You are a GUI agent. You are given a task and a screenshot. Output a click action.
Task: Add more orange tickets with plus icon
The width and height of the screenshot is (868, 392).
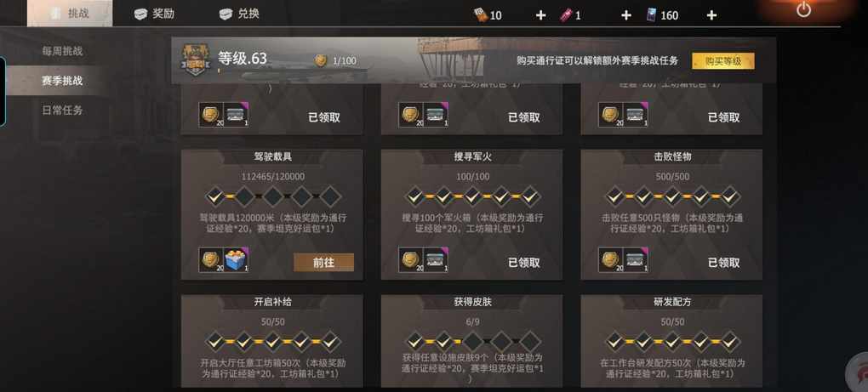541,15
